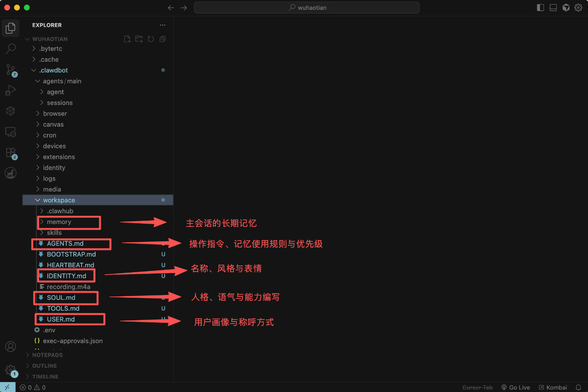Click the wuhaotian search command box
The height and width of the screenshot is (392, 588).
(x=307, y=8)
